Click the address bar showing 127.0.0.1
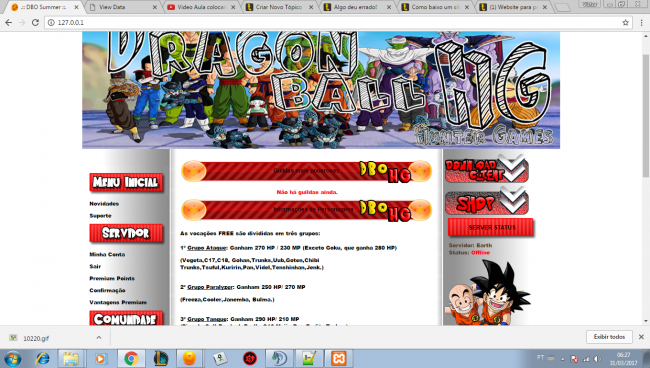This screenshot has width=650, height=368. tap(336, 23)
